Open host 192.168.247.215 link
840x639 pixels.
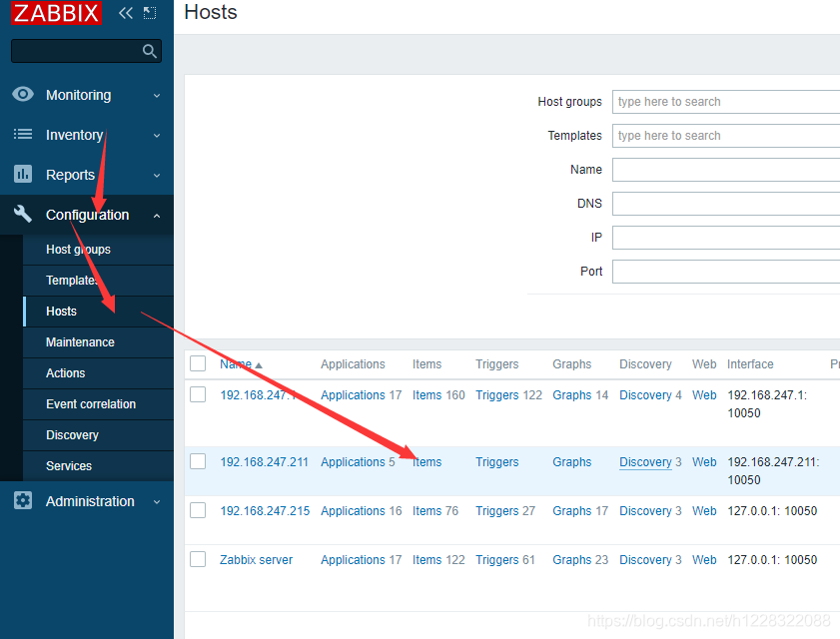[265, 511]
